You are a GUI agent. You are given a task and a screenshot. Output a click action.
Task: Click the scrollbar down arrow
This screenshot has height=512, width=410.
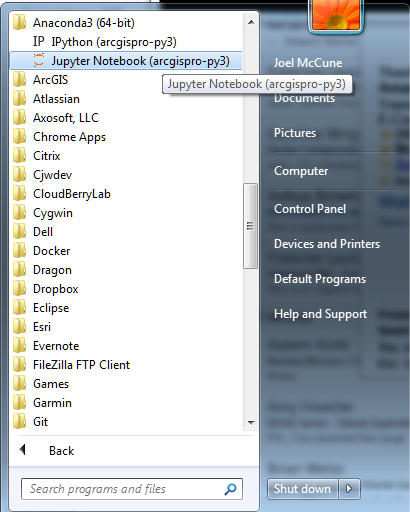click(251, 423)
